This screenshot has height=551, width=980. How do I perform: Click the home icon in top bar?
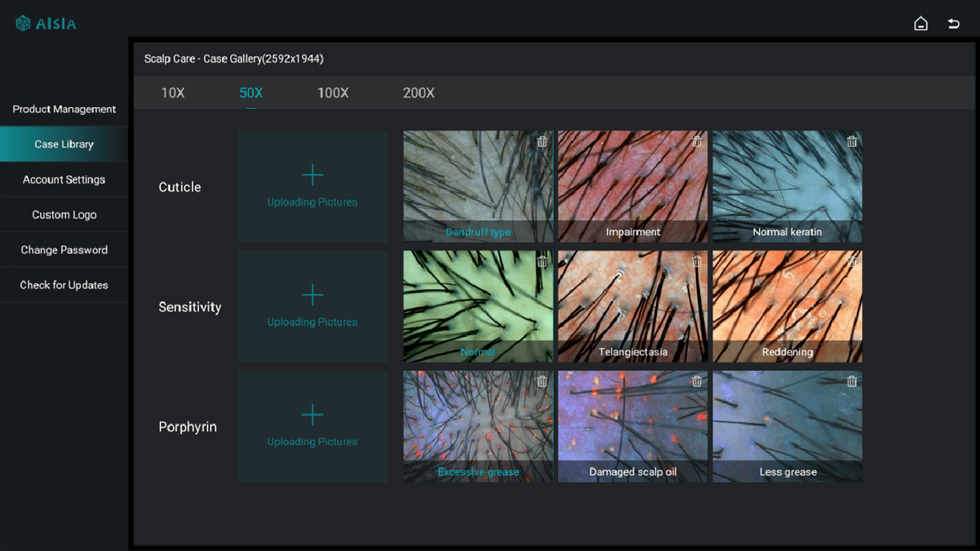[x=921, y=23]
